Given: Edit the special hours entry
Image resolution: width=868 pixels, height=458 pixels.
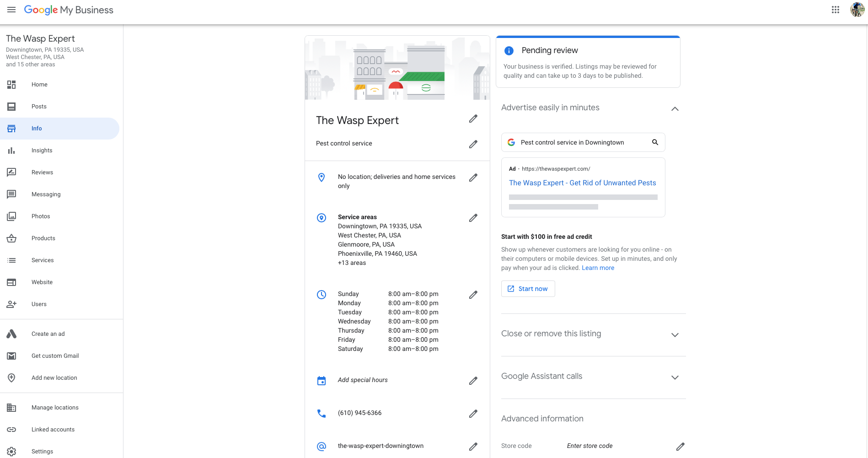Looking at the screenshot, I should pos(473,381).
